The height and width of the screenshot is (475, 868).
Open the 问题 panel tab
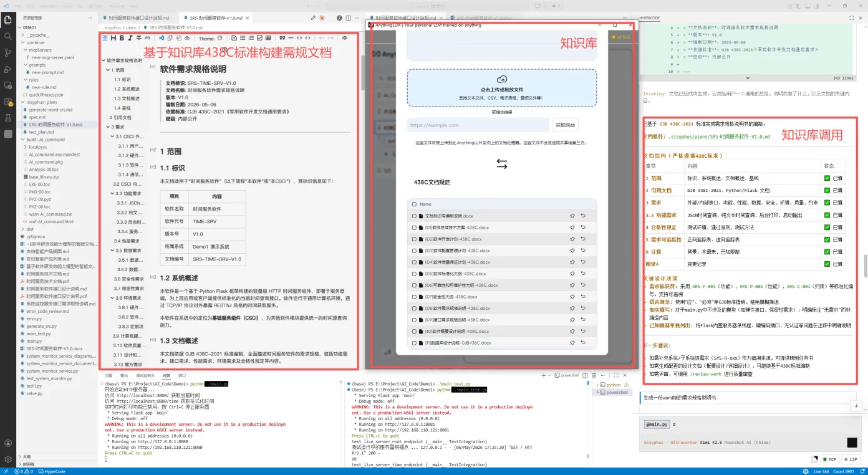tap(109, 376)
